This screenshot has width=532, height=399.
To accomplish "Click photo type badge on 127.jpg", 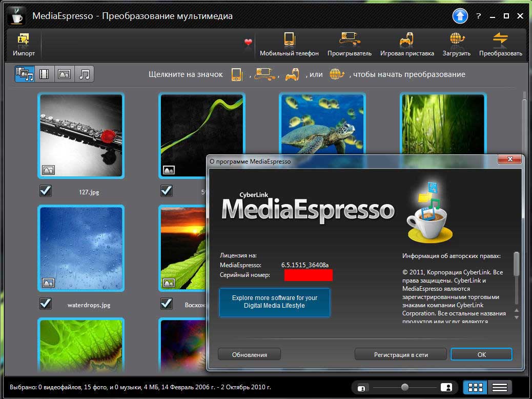I will click(48, 170).
